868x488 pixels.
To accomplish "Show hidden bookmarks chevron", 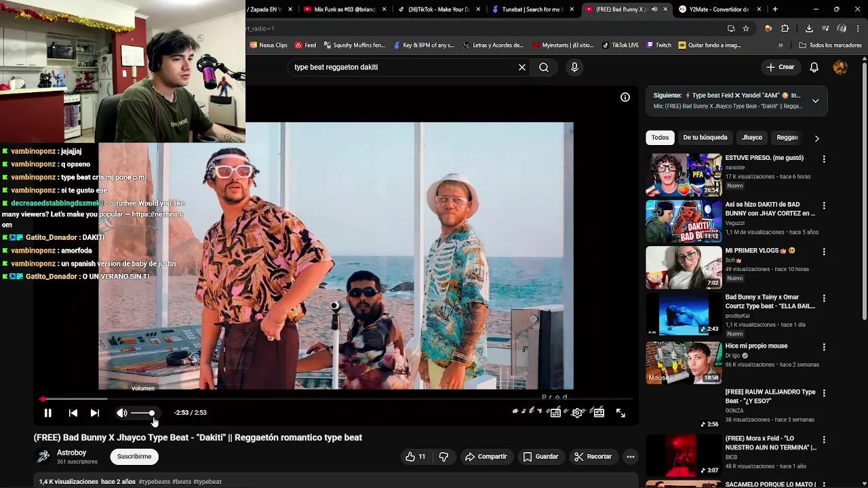I will coord(781,45).
